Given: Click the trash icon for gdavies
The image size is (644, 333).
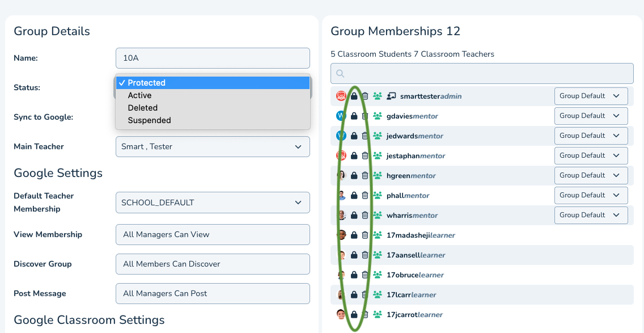Looking at the screenshot, I should pyautogui.click(x=365, y=116).
